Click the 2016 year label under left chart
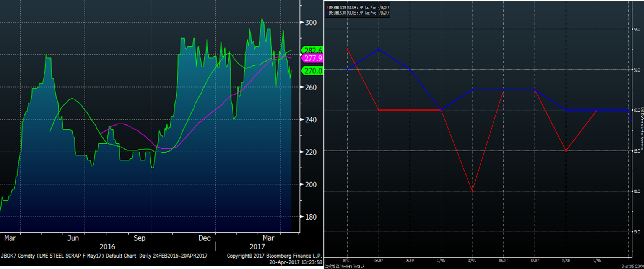Viewport: 644px width, 269px height. click(107, 247)
